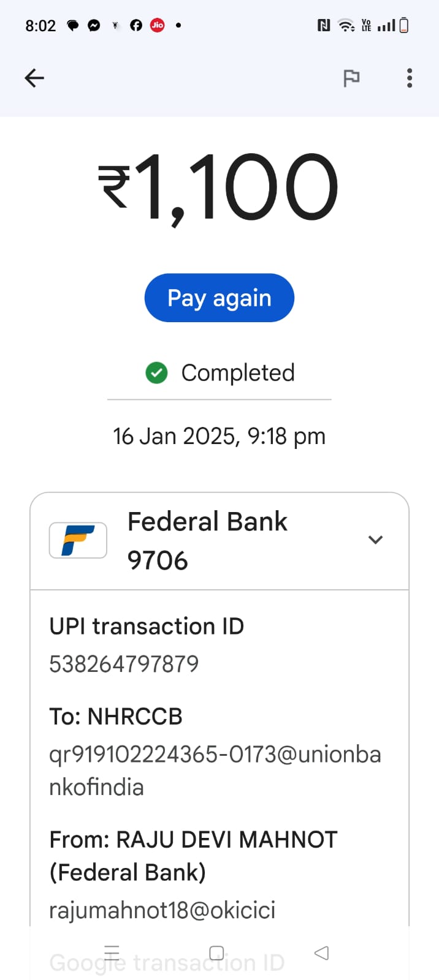Tap the back arrow in the header
The image size is (439, 980).
coord(34,78)
